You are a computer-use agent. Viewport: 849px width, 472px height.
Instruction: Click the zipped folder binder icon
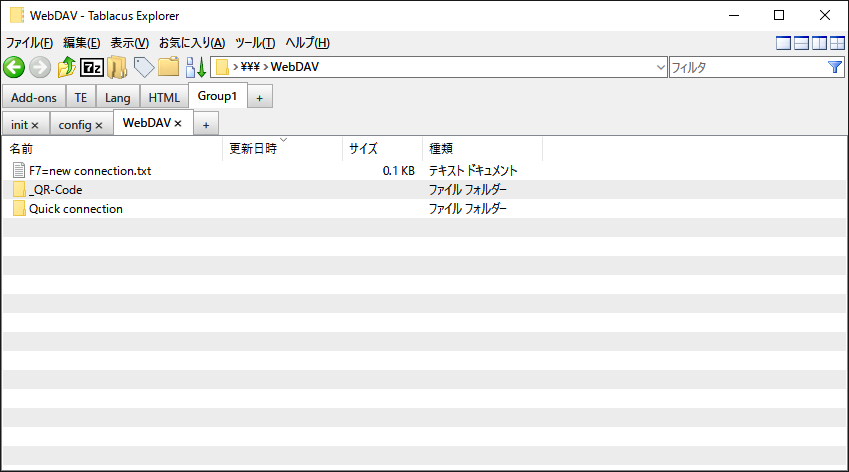117,68
